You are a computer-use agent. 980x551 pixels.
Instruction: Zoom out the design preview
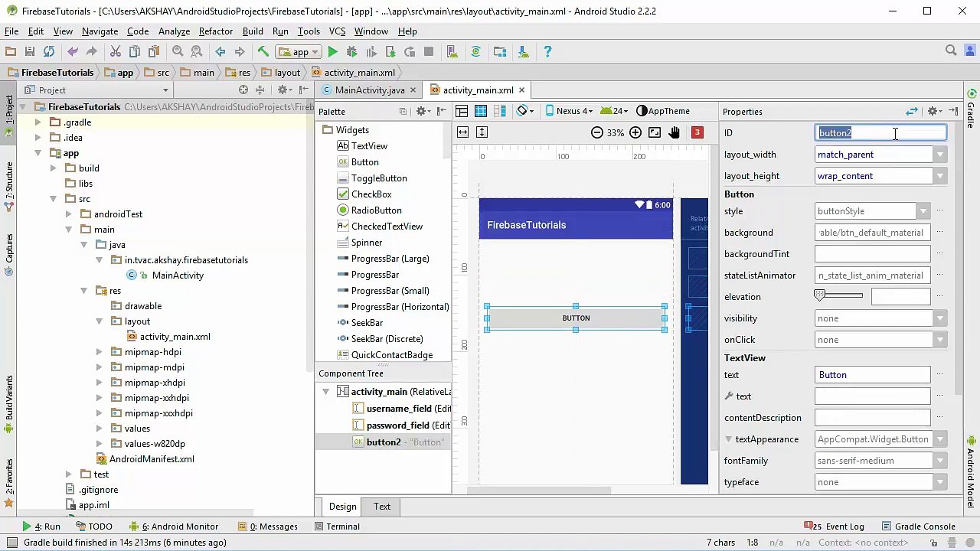click(597, 132)
